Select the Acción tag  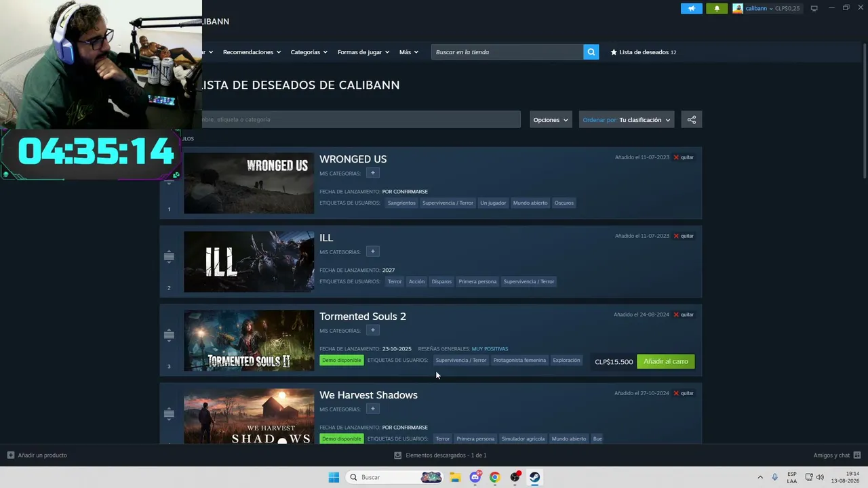pyautogui.click(x=417, y=281)
